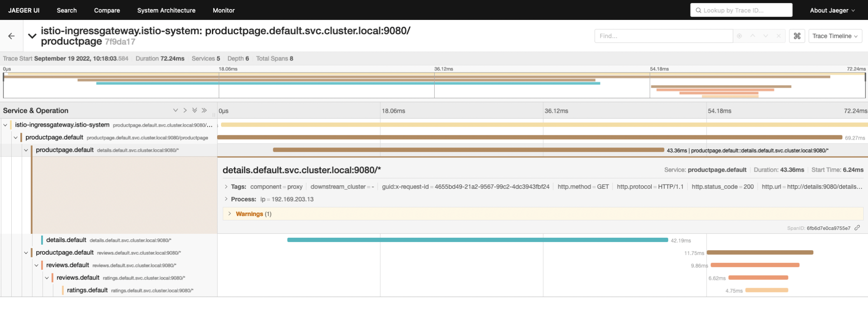This screenshot has height=318, width=868.
Task: Open the System Architecture tab
Action: [166, 10]
